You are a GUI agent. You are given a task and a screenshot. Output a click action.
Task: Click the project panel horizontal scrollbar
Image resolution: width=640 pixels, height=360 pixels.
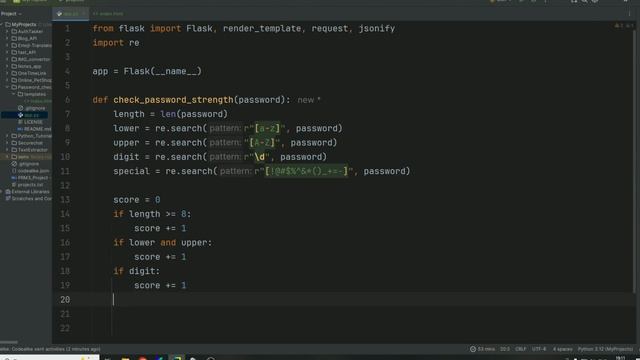[9, 342]
